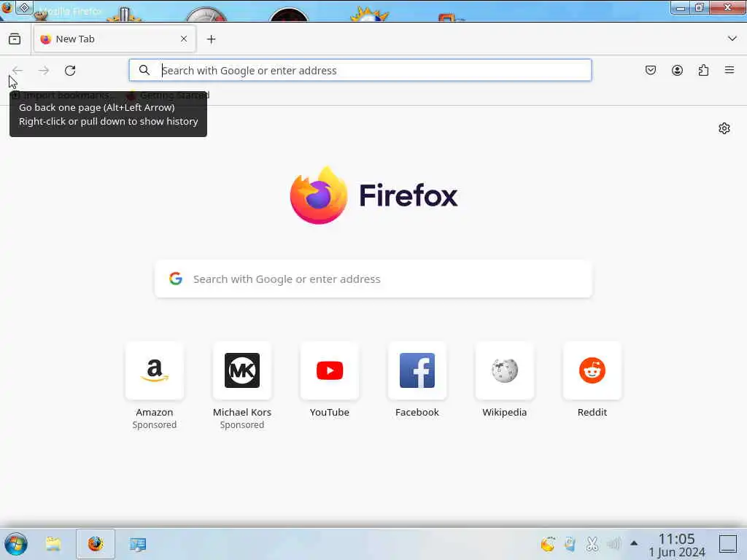This screenshot has height=560, width=747.
Task: Open the window menu Firefox icon in titlebar
Action: pyautogui.click(x=7, y=7)
